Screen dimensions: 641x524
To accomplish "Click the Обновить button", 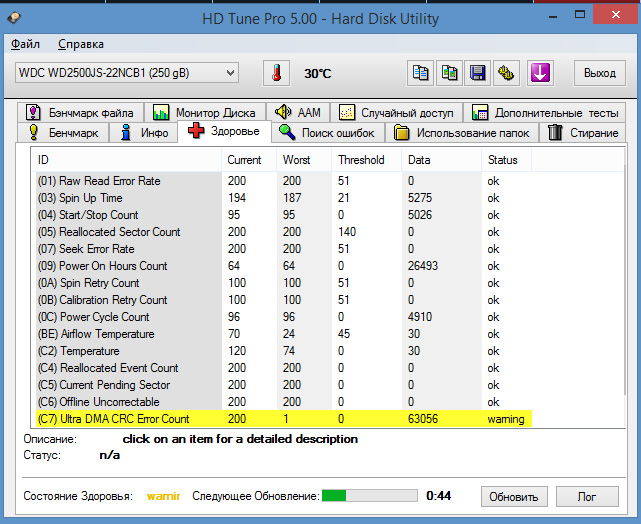I will click(x=515, y=496).
